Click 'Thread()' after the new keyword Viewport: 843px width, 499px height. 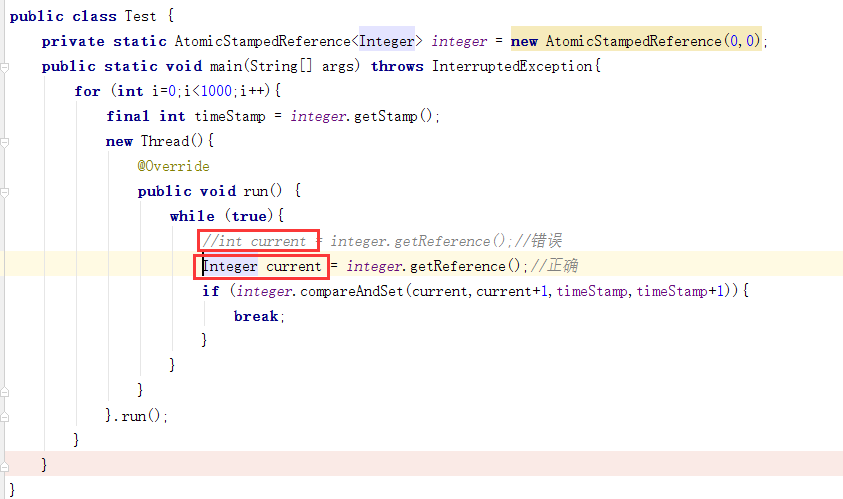tap(172, 141)
